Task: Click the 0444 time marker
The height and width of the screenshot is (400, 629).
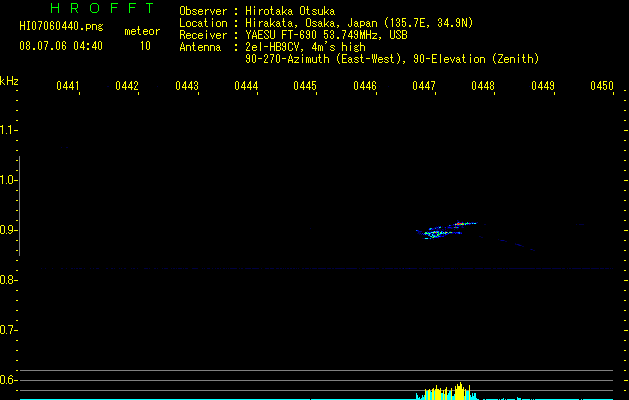Action: (x=246, y=86)
